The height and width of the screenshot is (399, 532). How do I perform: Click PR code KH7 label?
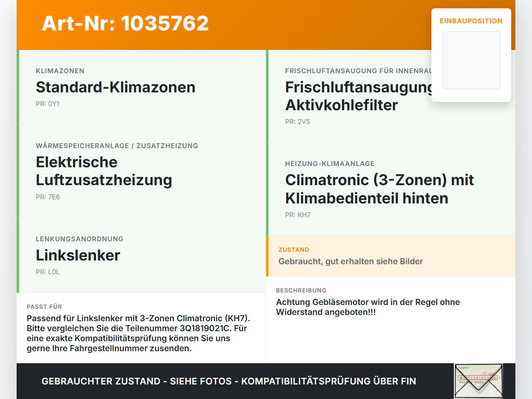298,215
